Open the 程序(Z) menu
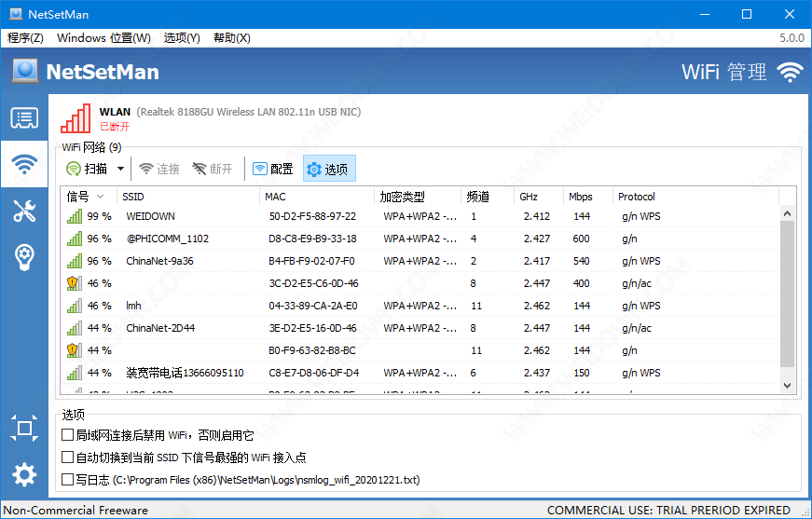812x519 pixels. point(26,38)
